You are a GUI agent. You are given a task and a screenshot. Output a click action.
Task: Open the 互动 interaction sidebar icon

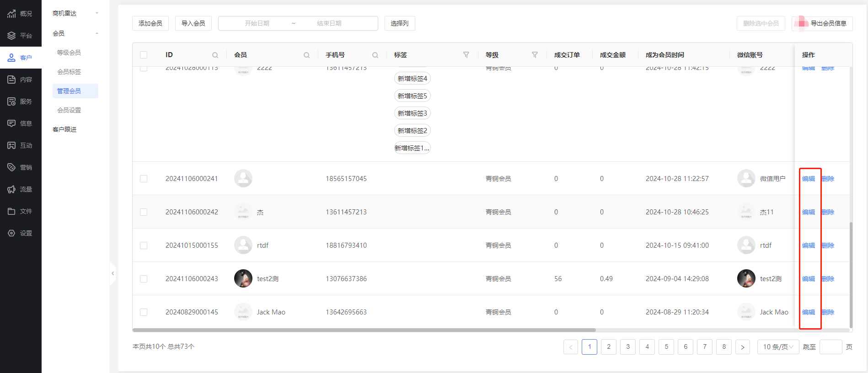[x=12, y=145]
